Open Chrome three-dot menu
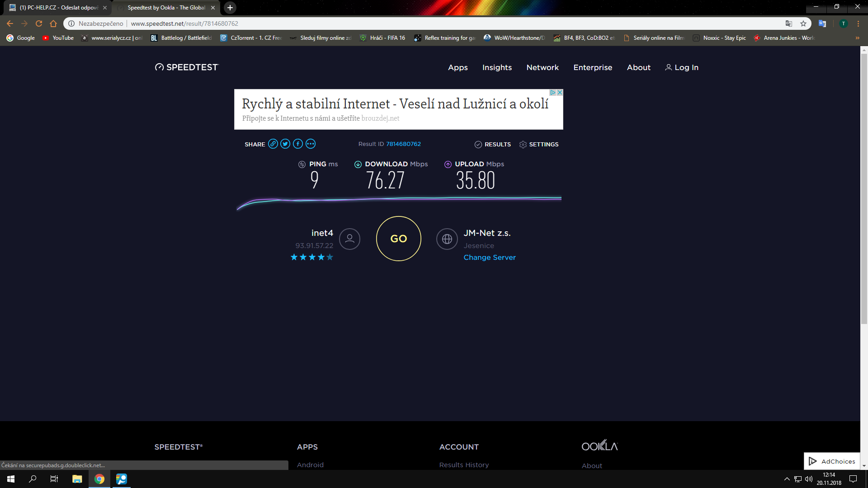 point(858,23)
